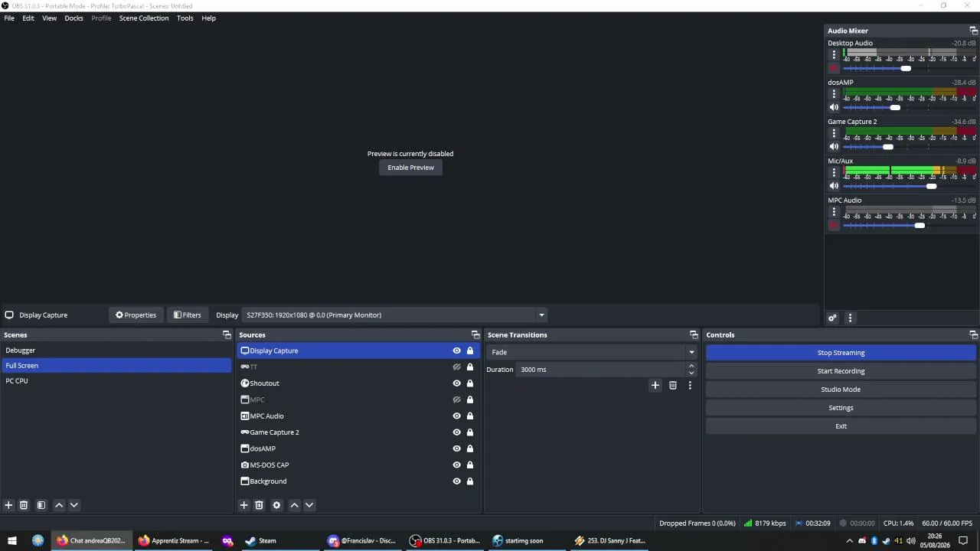Remove selected scene with trash icon

click(24, 505)
